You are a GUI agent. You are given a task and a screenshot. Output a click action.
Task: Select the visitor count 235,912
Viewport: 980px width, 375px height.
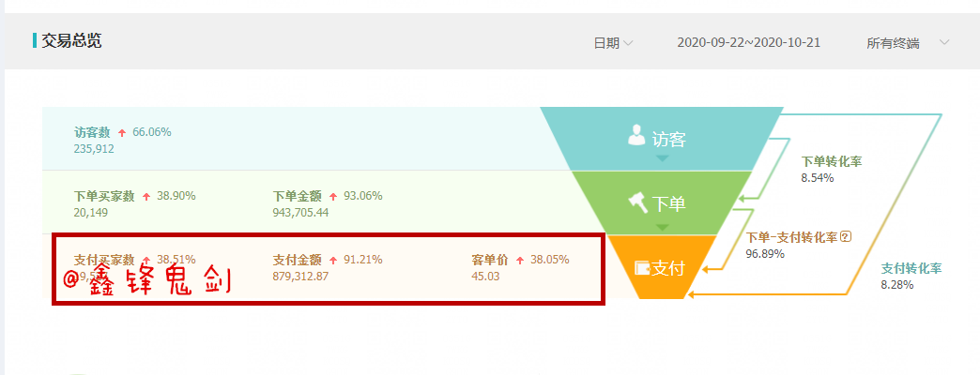tap(94, 148)
